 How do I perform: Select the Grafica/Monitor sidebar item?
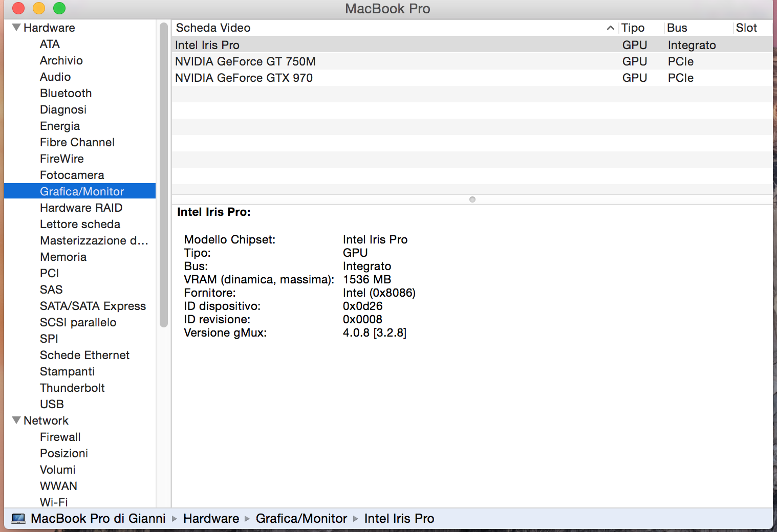[80, 191]
